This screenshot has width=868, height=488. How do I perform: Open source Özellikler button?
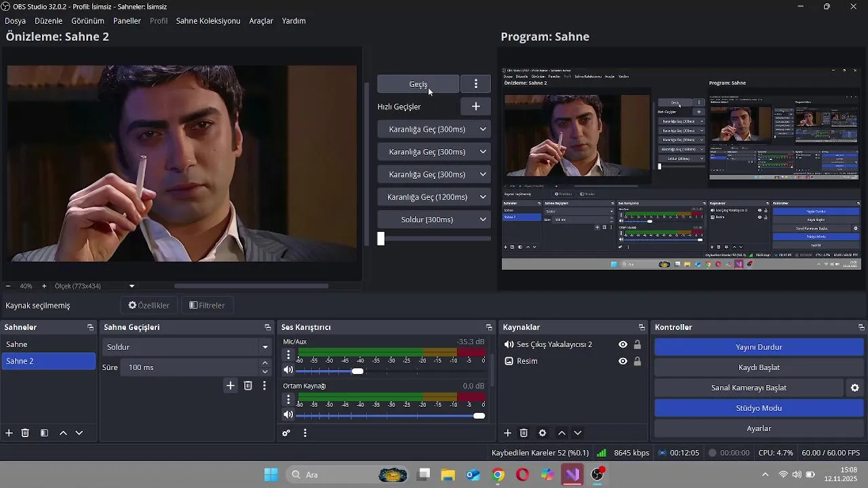pos(149,306)
